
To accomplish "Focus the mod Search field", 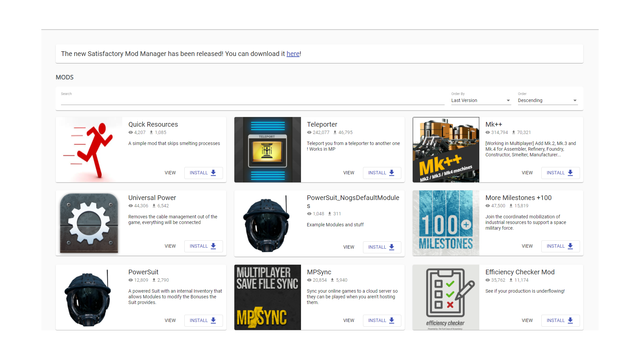I will tap(253, 100).
